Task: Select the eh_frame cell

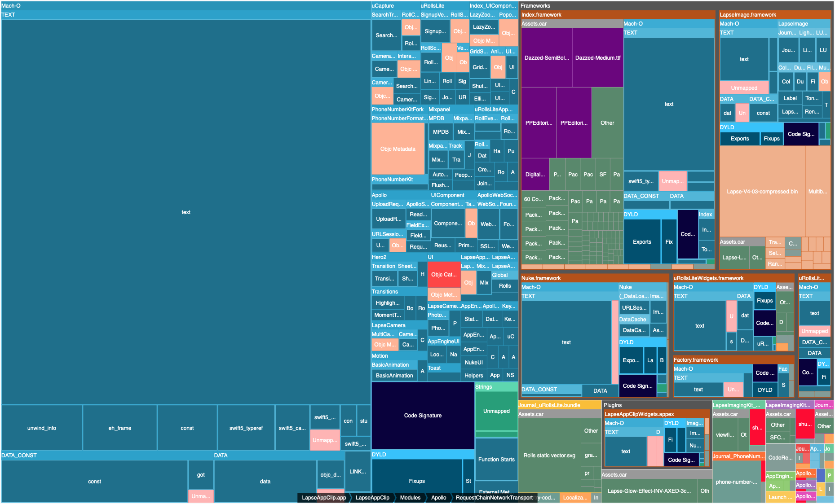Action: (x=120, y=428)
